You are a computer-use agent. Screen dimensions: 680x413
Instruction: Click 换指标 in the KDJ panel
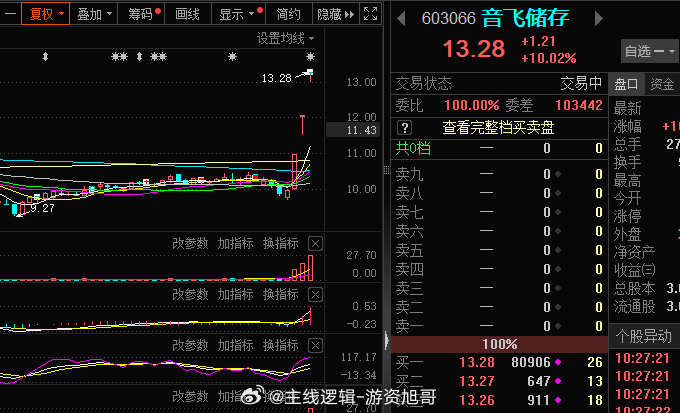280,345
